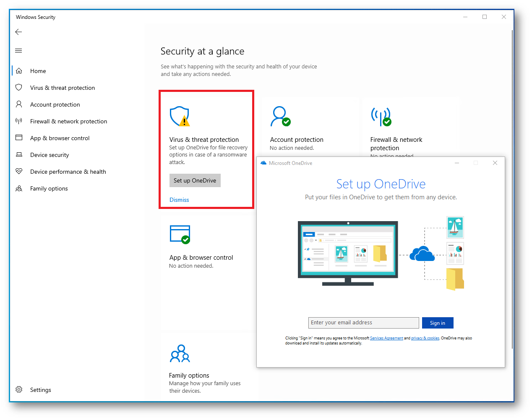Maximize the Windows Security window
Image resolution: width=532 pixels, height=420 pixels.
pyautogui.click(x=485, y=17)
